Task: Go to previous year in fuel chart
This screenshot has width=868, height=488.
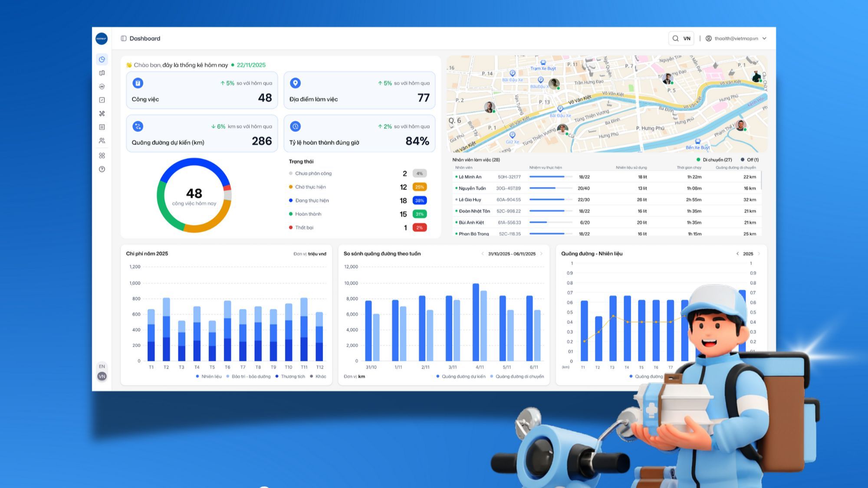Action: point(737,254)
